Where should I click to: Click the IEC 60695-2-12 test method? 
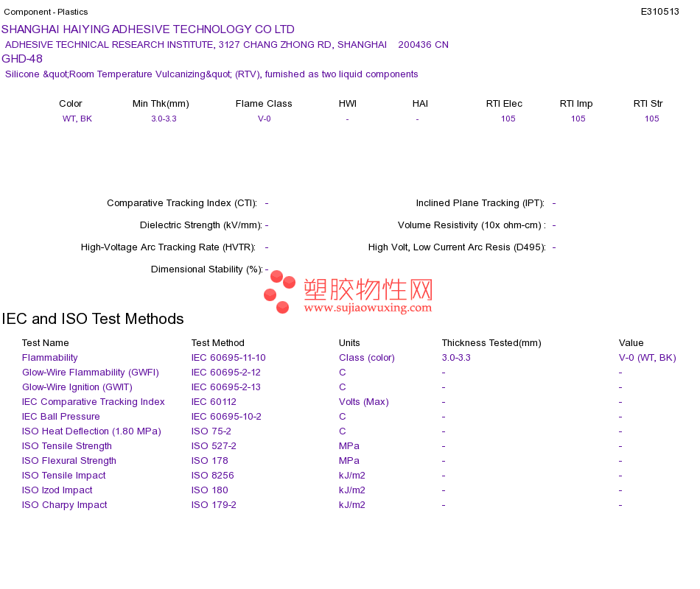(226, 372)
